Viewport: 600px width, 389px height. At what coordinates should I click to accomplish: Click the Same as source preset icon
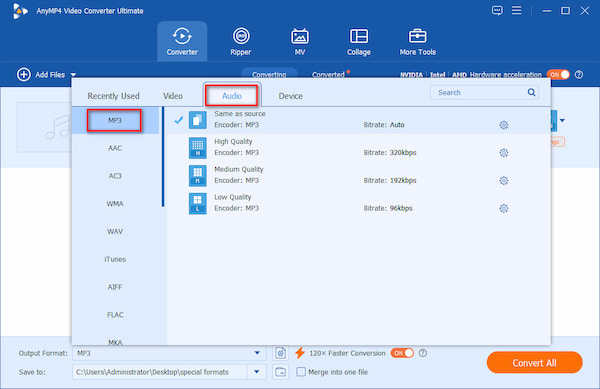(x=197, y=120)
